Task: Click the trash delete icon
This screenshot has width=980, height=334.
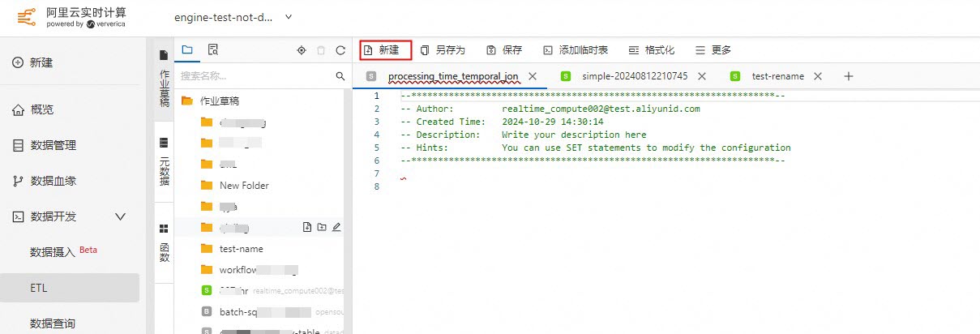Action: (321, 50)
